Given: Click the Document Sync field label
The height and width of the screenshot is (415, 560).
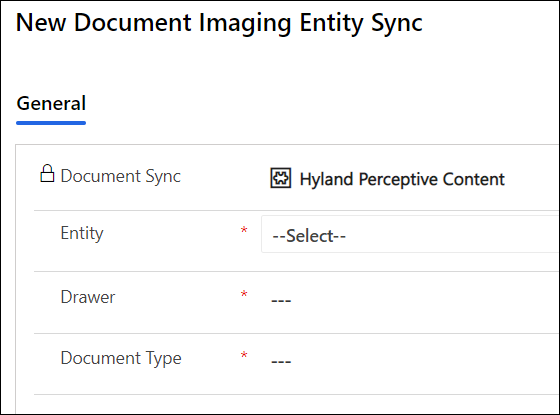Looking at the screenshot, I should click(121, 176).
